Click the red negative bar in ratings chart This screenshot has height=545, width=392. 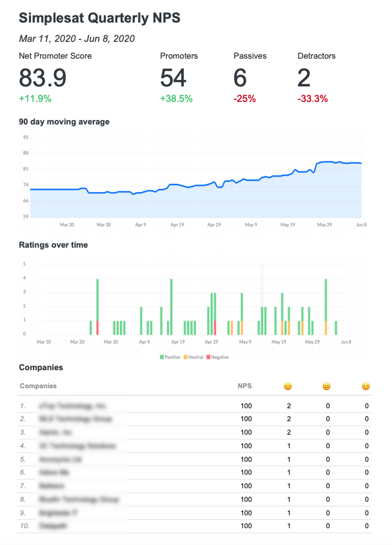point(97,327)
